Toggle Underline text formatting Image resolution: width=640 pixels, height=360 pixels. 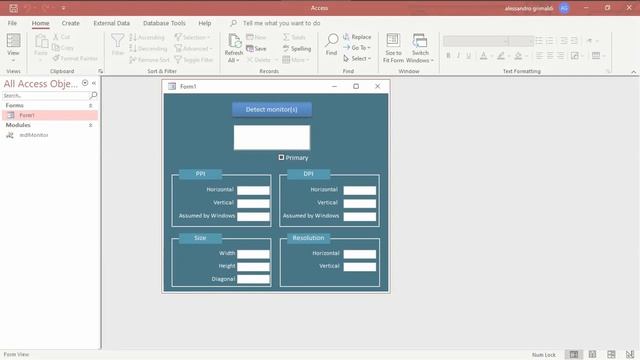tap(469, 56)
